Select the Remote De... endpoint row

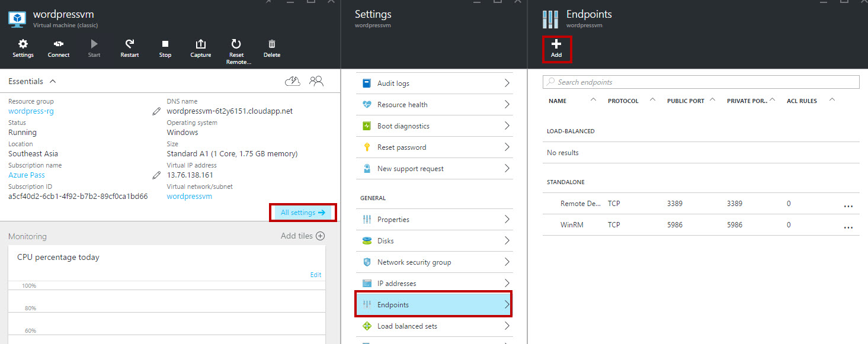pyautogui.click(x=701, y=204)
